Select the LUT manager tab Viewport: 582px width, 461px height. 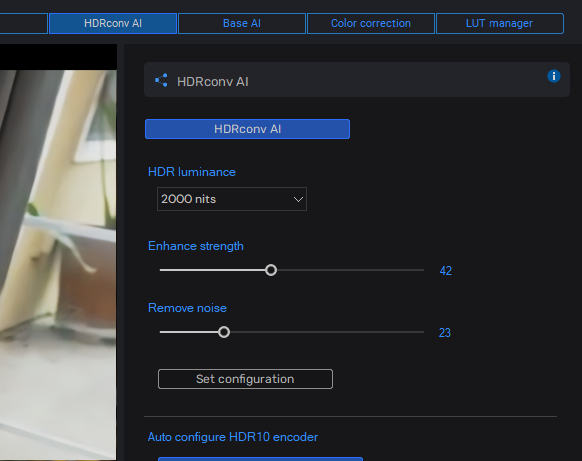(500, 23)
